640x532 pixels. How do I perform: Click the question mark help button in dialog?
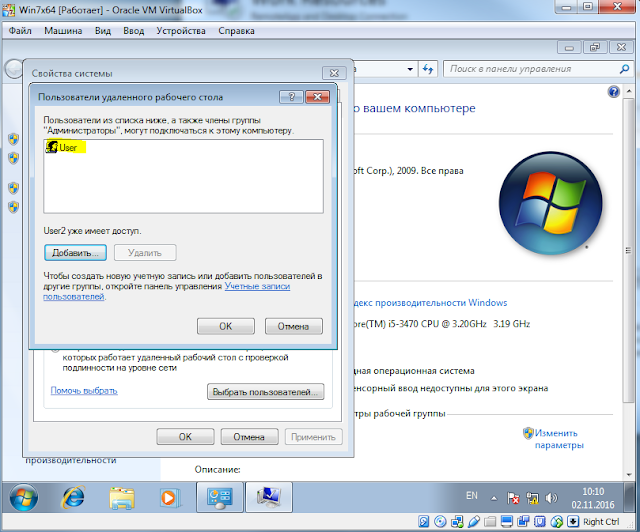(x=291, y=97)
